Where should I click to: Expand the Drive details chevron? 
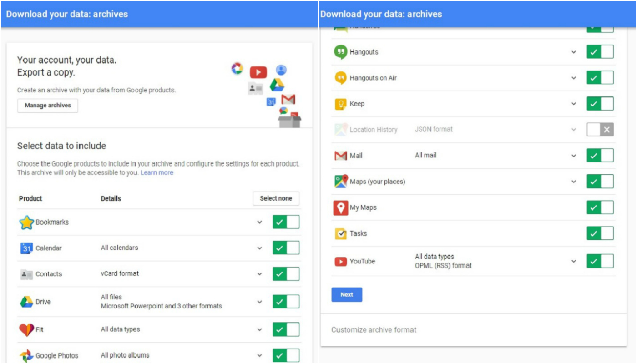pyautogui.click(x=259, y=302)
